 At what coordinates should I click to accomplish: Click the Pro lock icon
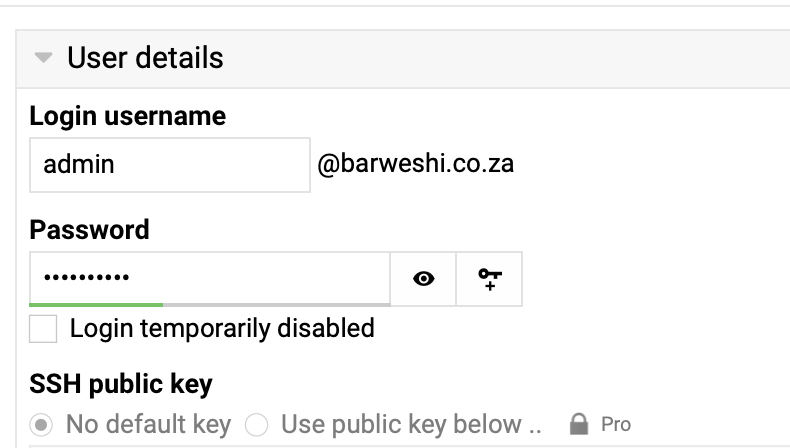pos(578,425)
